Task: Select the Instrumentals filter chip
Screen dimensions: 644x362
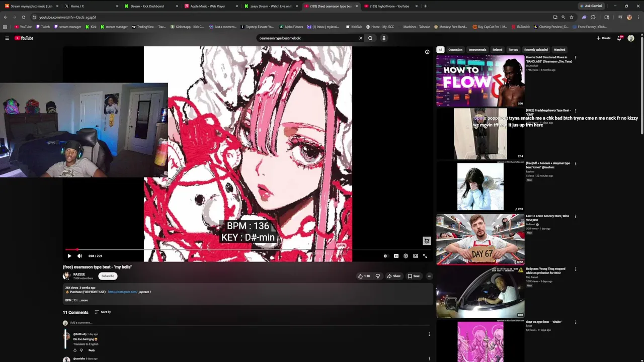Action: pos(477,50)
